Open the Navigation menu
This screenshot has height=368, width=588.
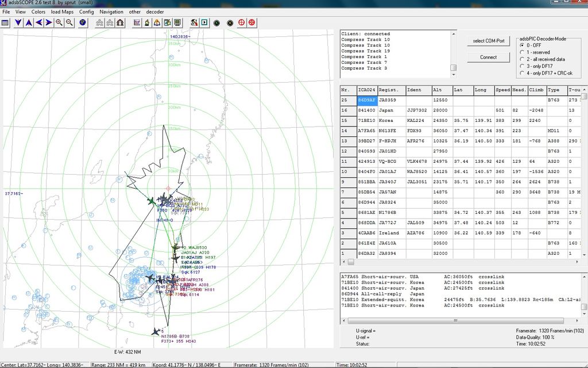111,11
